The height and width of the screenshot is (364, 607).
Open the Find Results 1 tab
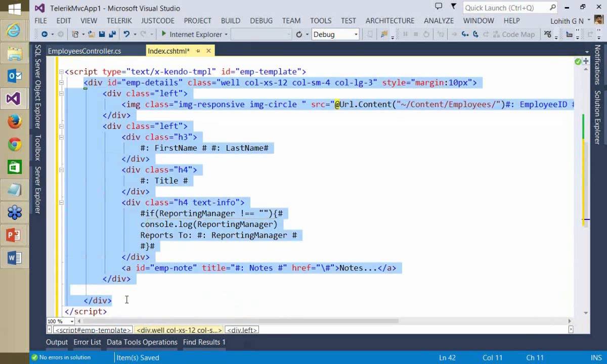204,342
